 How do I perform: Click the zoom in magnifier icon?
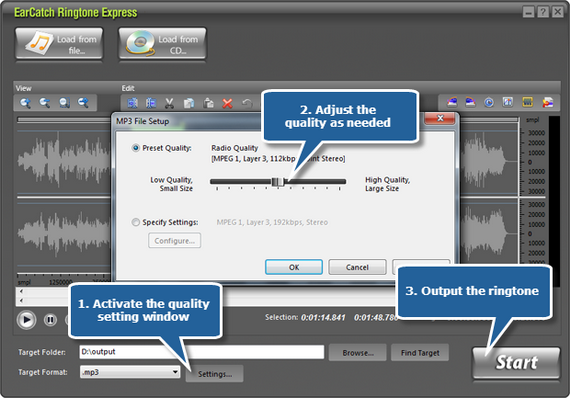pyautogui.click(x=25, y=103)
